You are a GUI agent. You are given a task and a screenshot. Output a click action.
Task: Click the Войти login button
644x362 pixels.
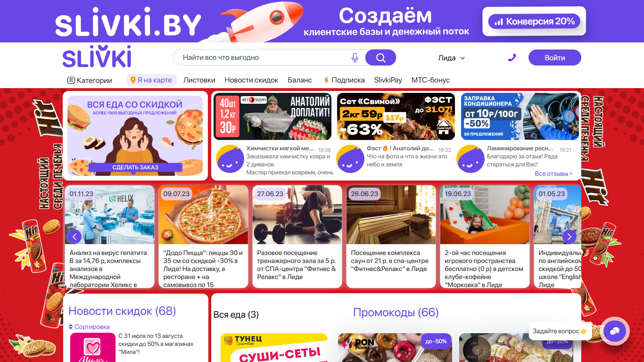pyautogui.click(x=555, y=58)
